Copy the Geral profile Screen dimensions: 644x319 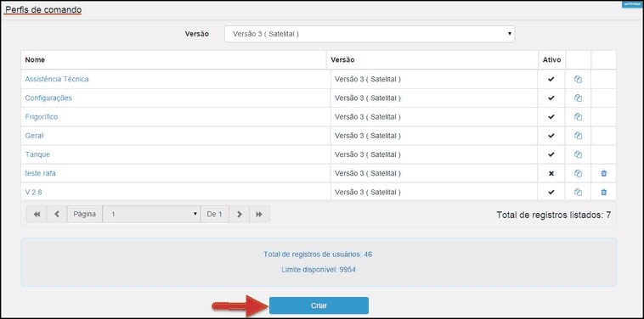(578, 136)
